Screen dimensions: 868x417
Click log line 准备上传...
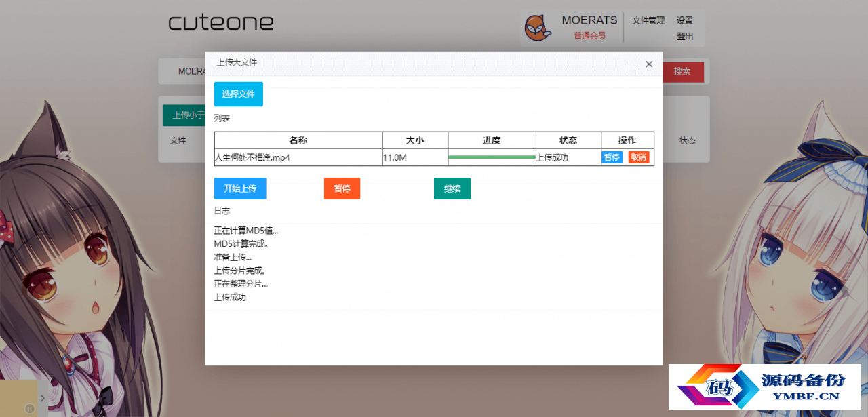(x=233, y=257)
